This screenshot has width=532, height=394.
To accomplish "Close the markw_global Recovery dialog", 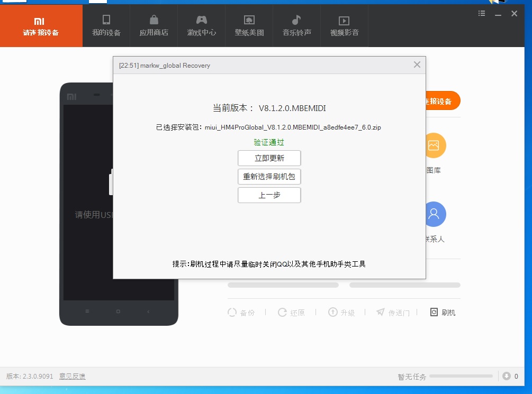I will tap(417, 65).
